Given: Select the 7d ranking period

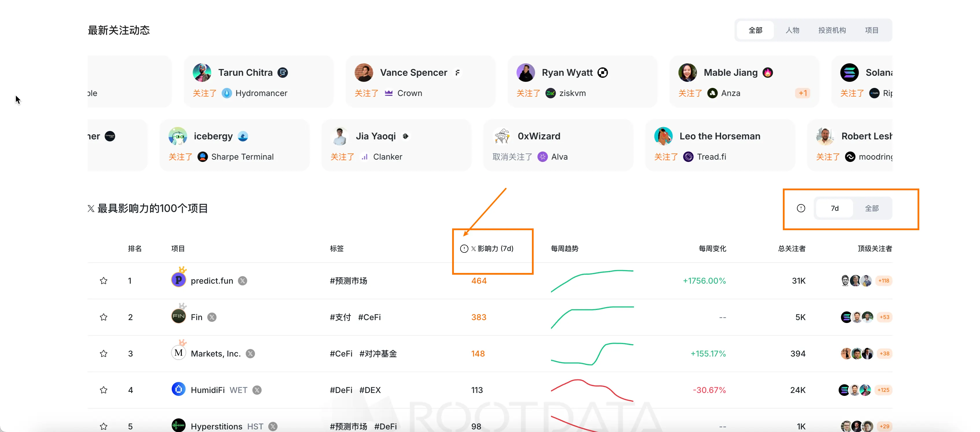Looking at the screenshot, I should 835,208.
